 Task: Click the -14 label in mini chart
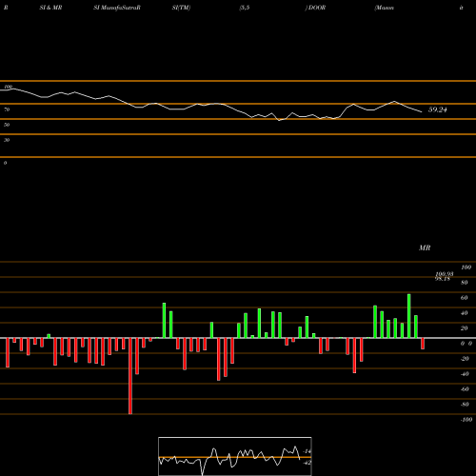(x=307, y=451)
